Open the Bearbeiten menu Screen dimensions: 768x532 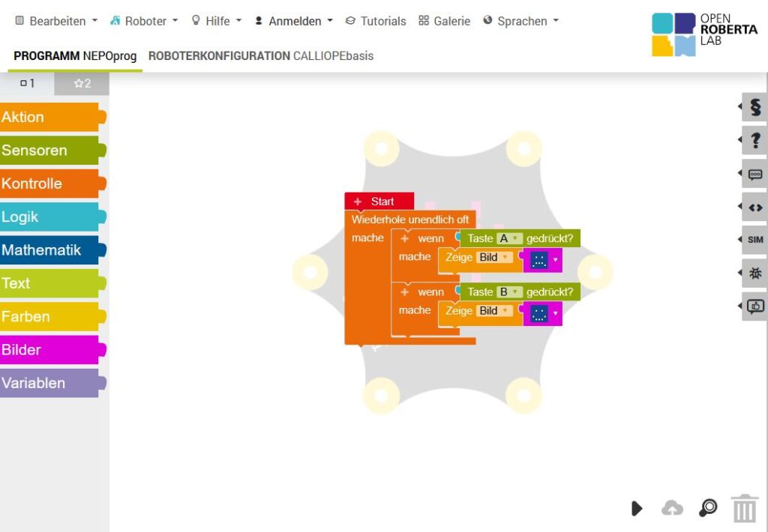click(x=56, y=21)
